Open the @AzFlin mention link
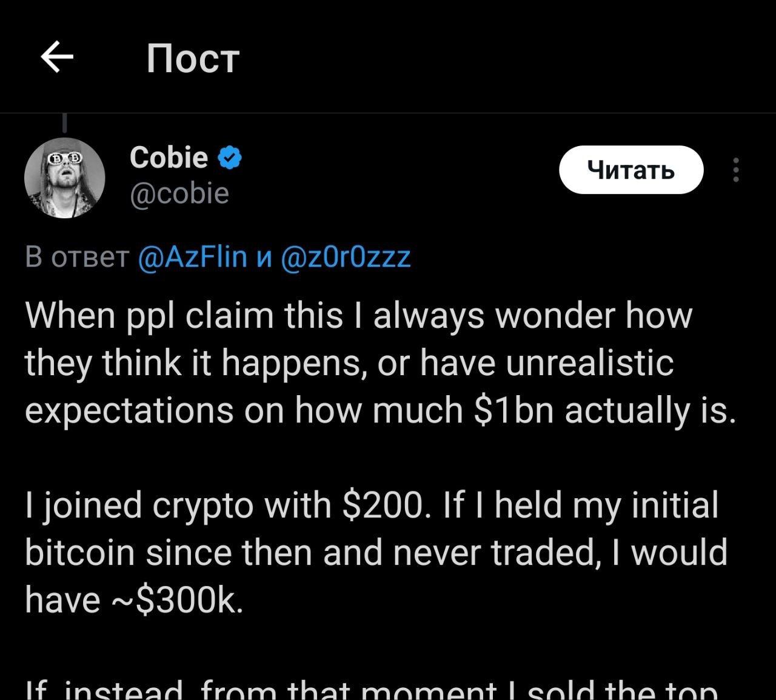 (x=193, y=257)
